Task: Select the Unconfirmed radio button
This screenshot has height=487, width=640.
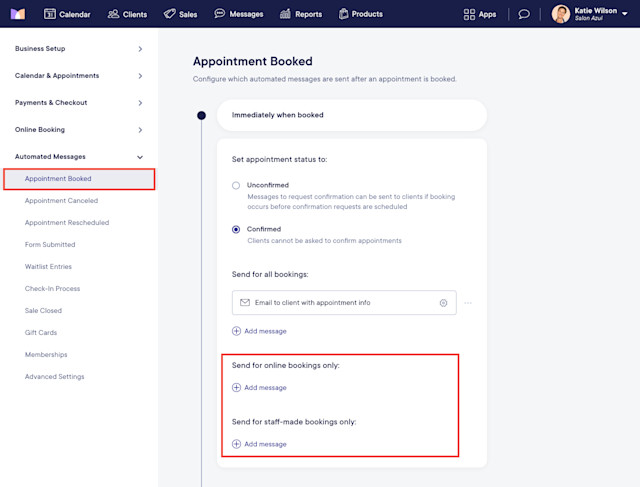Action: (236, 185)
